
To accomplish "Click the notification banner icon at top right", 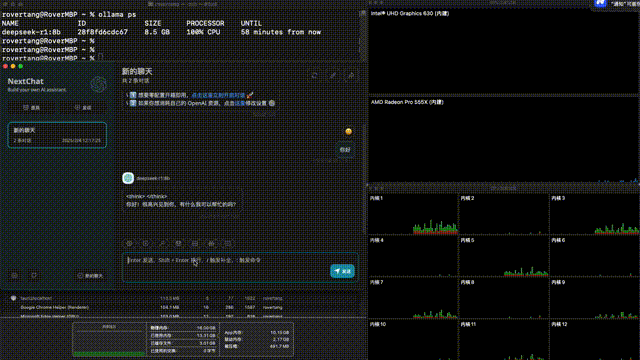I will (x=600, y=3).
